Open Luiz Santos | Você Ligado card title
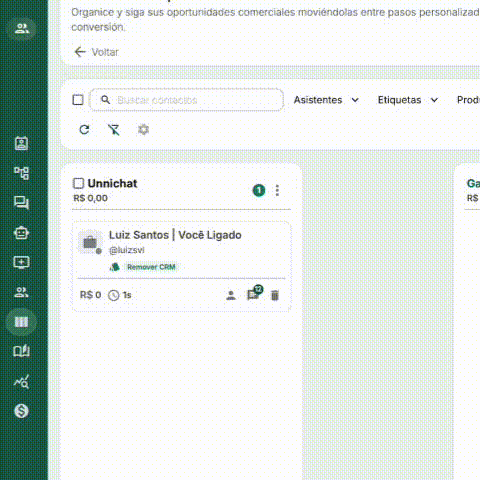The width and height of the screenshot is (480, 480). click(x=175, y=235)
